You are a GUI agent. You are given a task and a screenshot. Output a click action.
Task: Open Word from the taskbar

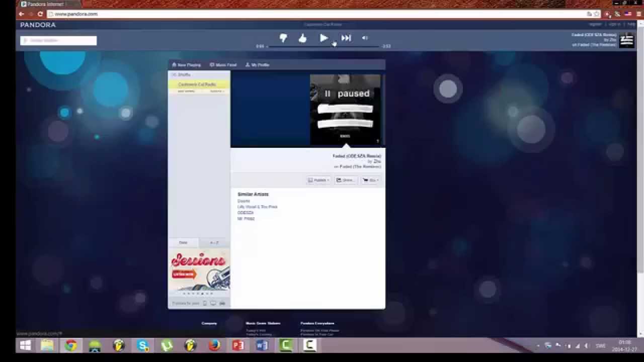coord(262,345)
